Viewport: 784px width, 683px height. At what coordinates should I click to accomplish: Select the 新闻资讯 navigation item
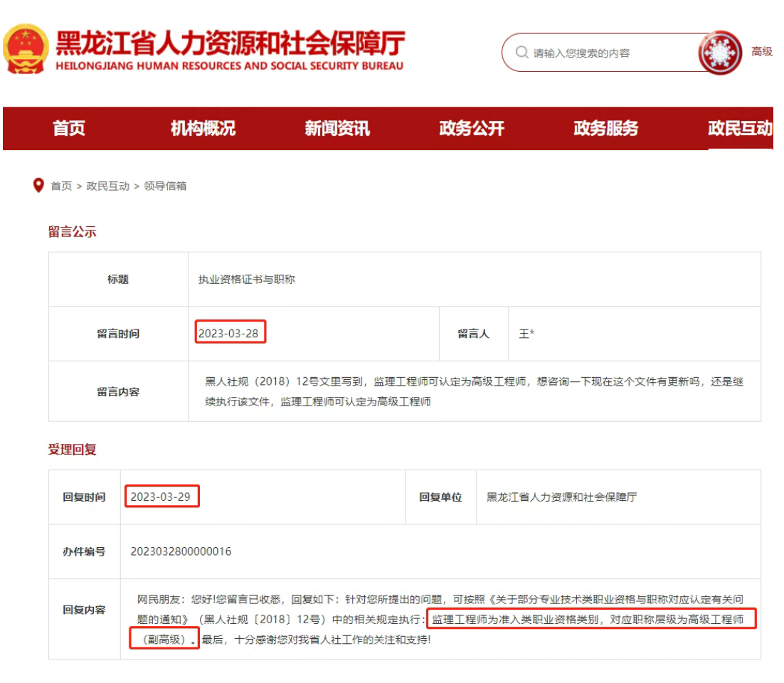337,128
